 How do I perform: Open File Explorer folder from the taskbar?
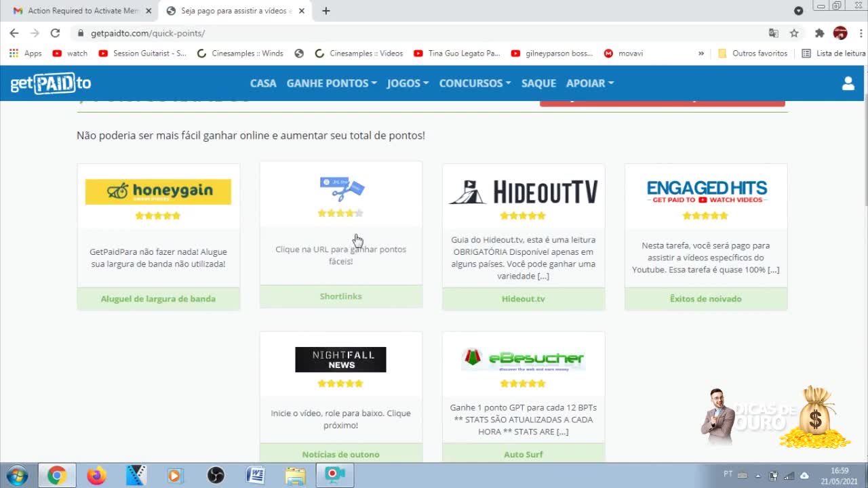(x=296, y=476)
